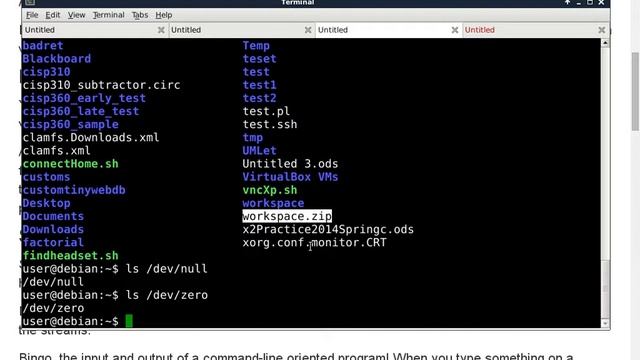Click the Documents directory name
The image size is (640, 360).
[x=53, y=216]
